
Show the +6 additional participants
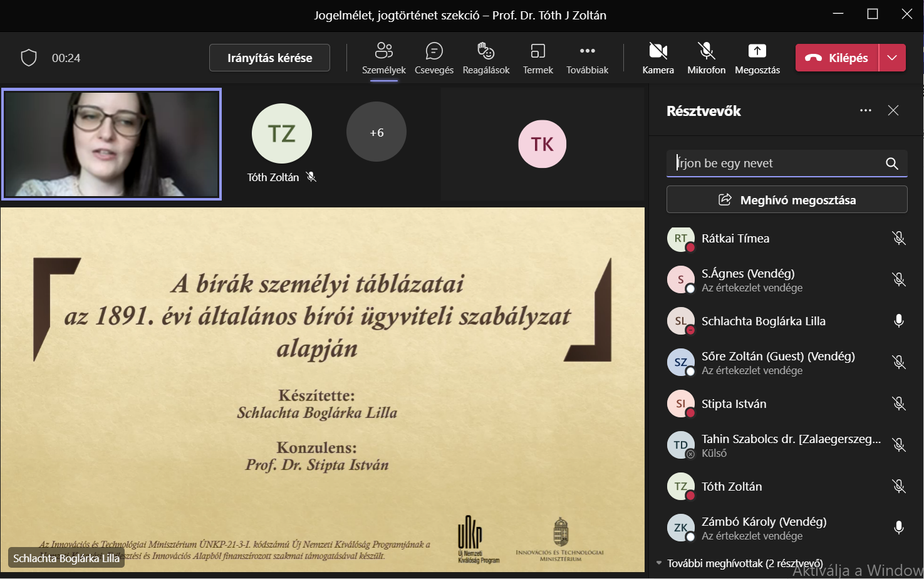coord(376,132)
